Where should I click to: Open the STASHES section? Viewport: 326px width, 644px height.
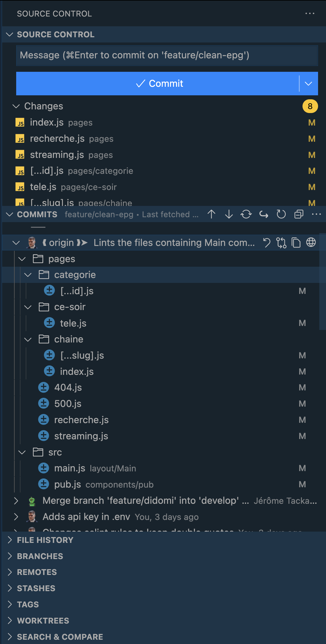point(36,588)
